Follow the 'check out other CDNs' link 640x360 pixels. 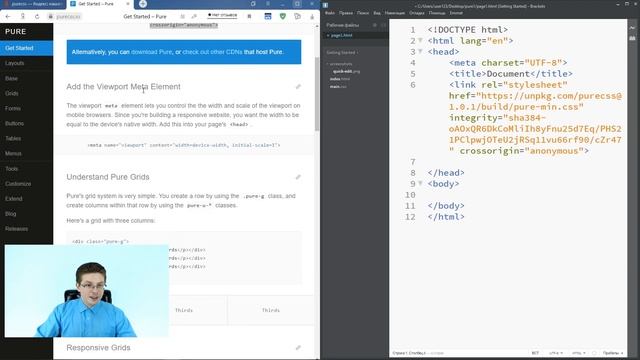click(x=212, y=52)
